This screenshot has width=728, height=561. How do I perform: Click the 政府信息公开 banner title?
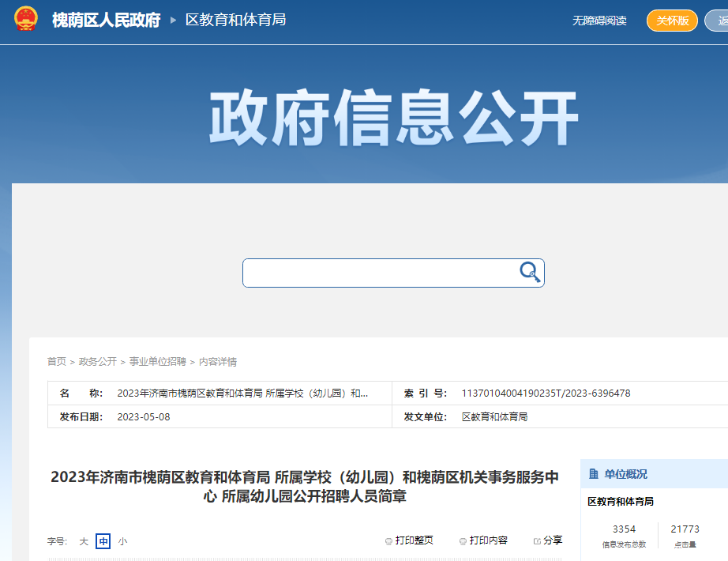pyautogui.click(x=394, y=117)
